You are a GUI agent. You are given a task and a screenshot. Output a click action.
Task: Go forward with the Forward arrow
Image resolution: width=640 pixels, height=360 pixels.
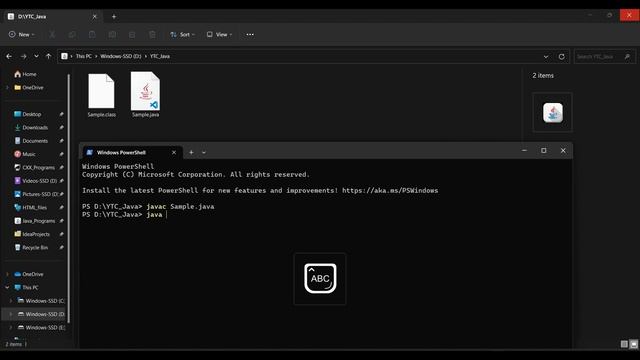[x=24, y=56]
